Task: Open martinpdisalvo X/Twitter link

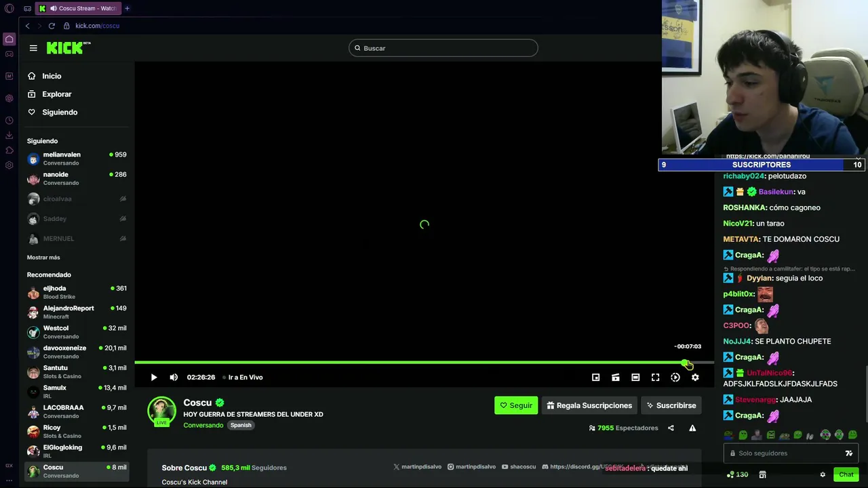Action: pos(417,467)
